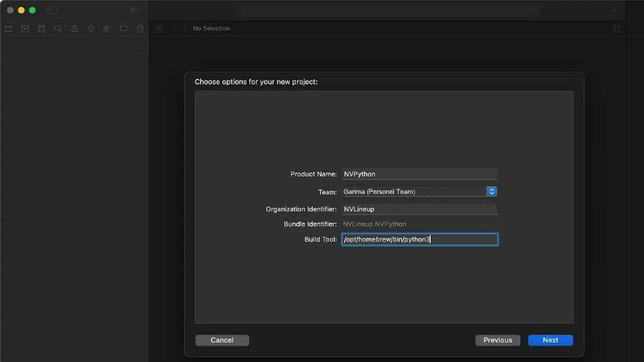This screenshot has width=644, height=362.
Task: Open the Breakpoint navigator
Action: click(x=124, y=28)
